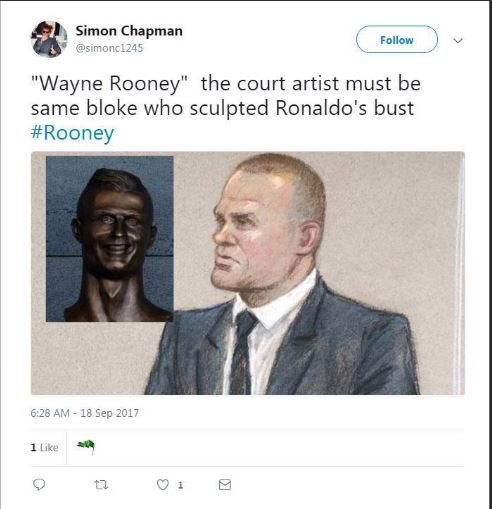Open the 6:28 AM - 18 Sep 2017 timestamp
Image resolution: width=492 pixels, height=509 pixels.
[85, 413]
